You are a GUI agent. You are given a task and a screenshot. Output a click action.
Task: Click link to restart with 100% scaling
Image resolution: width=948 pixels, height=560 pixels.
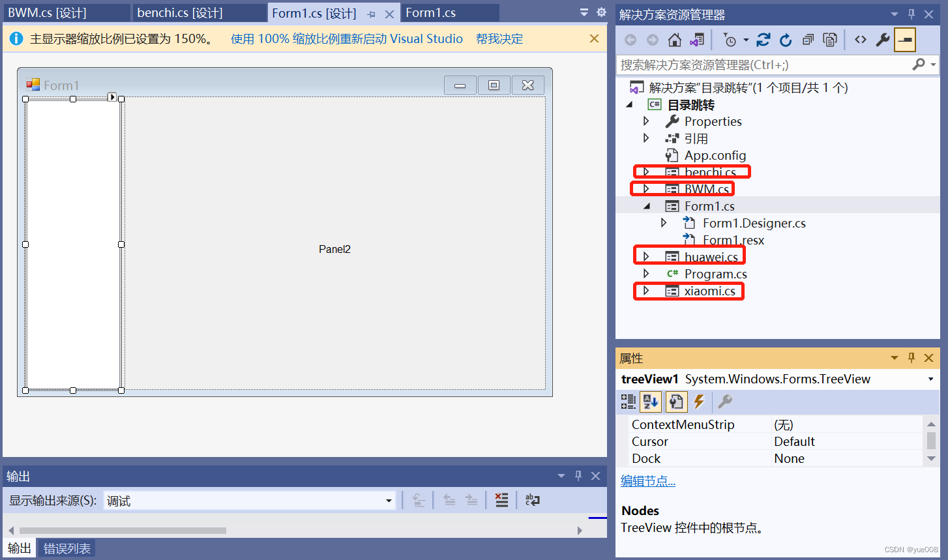[x=347, y=39]
